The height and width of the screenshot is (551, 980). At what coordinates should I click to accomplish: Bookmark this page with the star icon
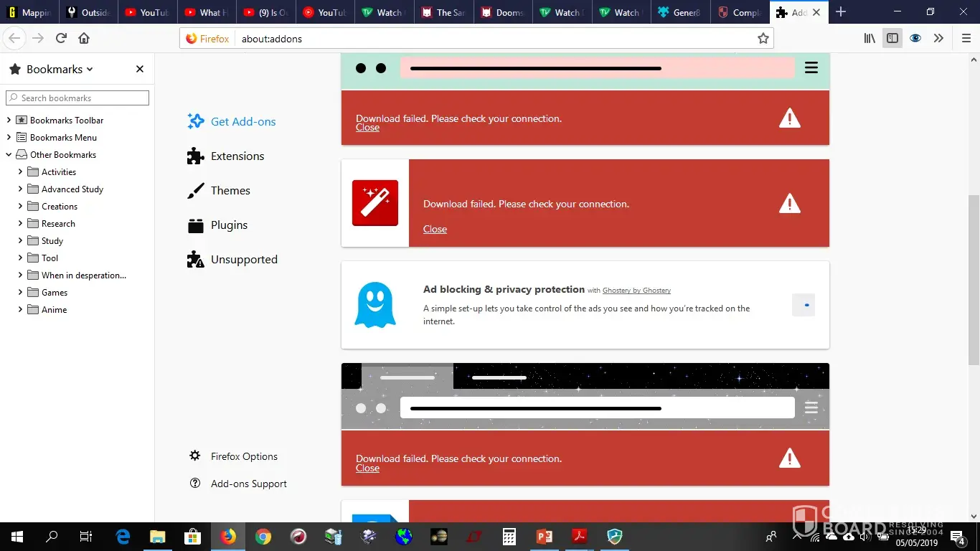pyautogui.click(x=763, y=39)
